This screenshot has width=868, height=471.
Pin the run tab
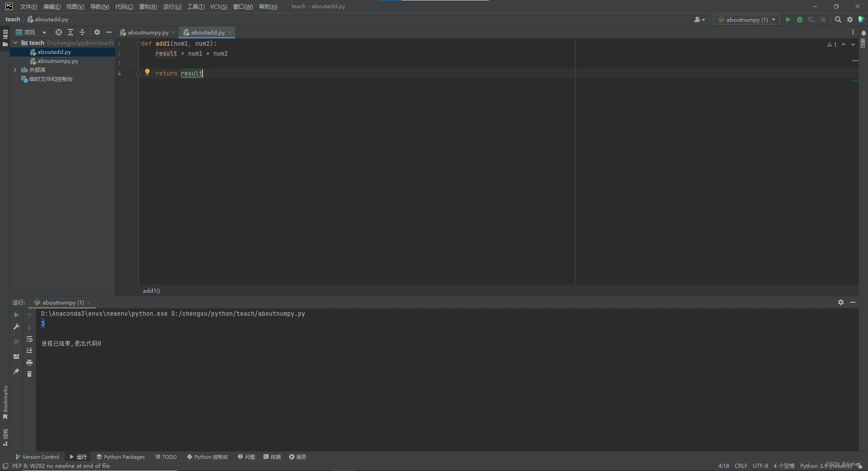coord(16,371)
